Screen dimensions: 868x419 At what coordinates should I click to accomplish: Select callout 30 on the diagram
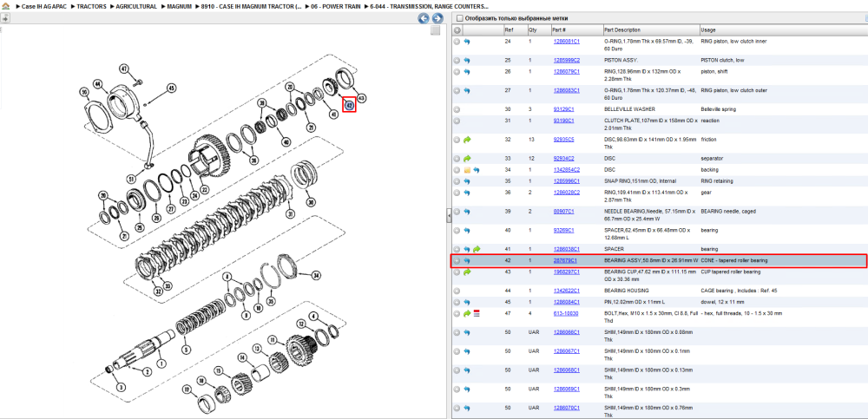pos(311,203)
